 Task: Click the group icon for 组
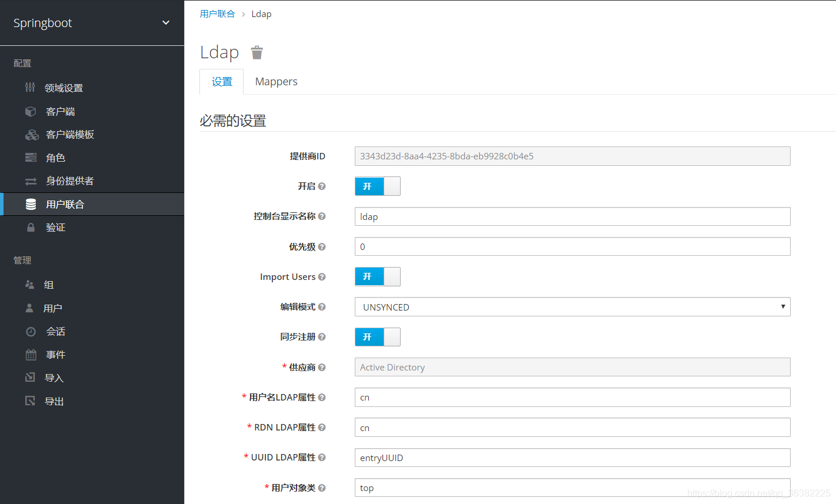(x=30, y=285)
